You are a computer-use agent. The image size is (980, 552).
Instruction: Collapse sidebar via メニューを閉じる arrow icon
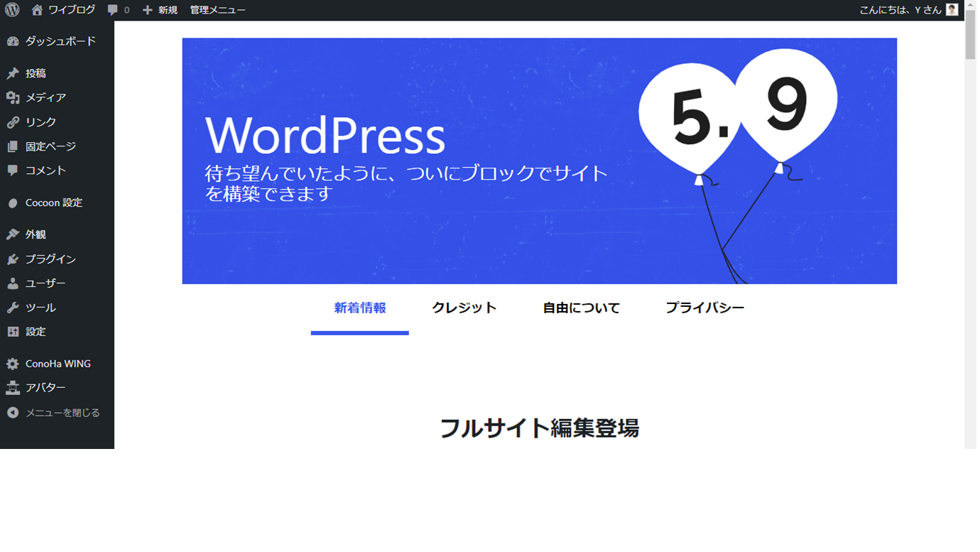coord(13,413)
